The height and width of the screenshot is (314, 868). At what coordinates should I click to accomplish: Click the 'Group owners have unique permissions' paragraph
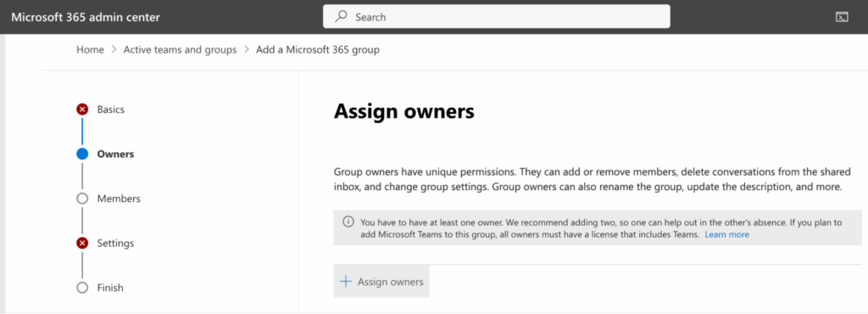(x=592, y=179)
